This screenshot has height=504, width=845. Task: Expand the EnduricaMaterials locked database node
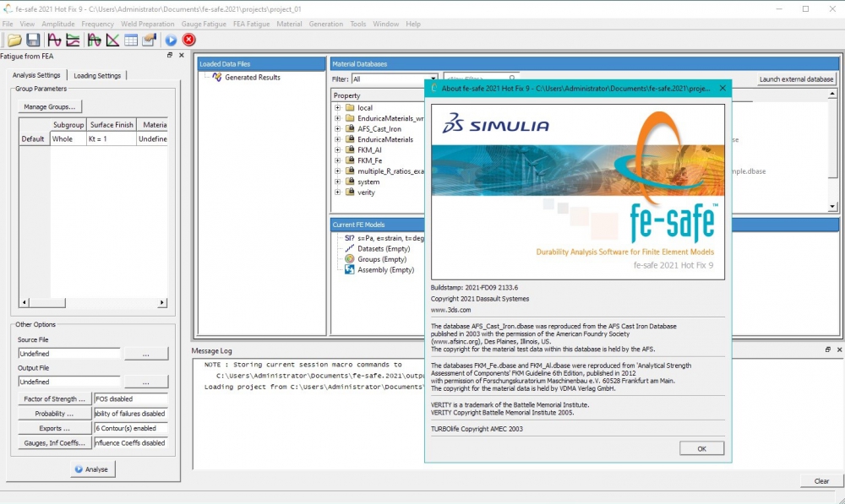pos(337,139)
